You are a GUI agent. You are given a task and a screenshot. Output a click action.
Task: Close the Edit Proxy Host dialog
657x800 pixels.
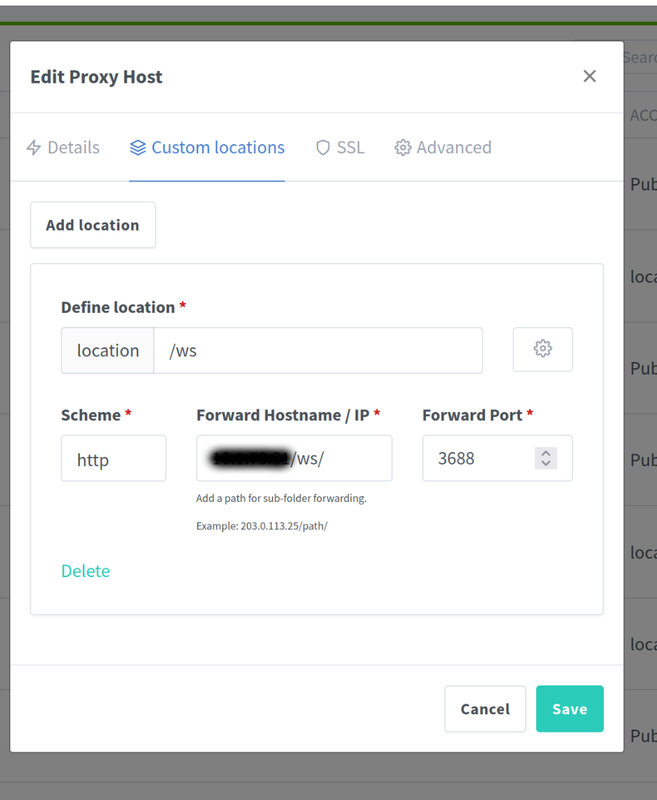(589, 77)
